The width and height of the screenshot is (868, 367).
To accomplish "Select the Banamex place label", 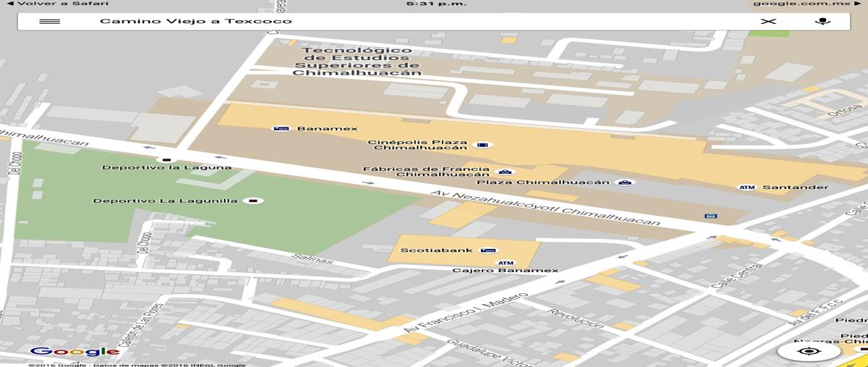I will click(327, 129).
